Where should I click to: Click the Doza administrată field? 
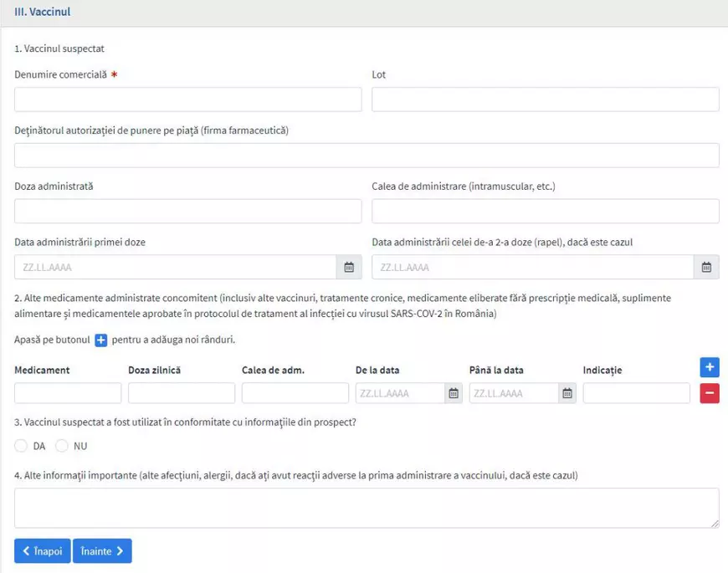point(187,211)
